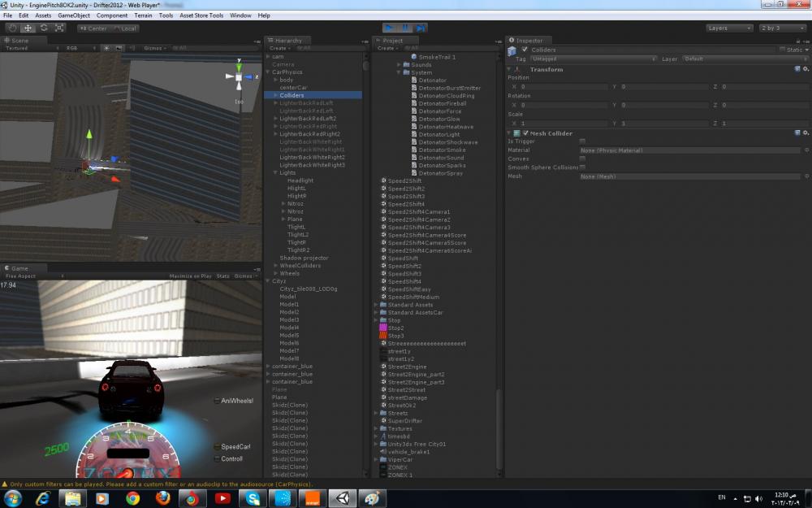Open Mesh object picker circle
Image resolution: width=812 pixels, height=508 pixels.
point(806,176)
